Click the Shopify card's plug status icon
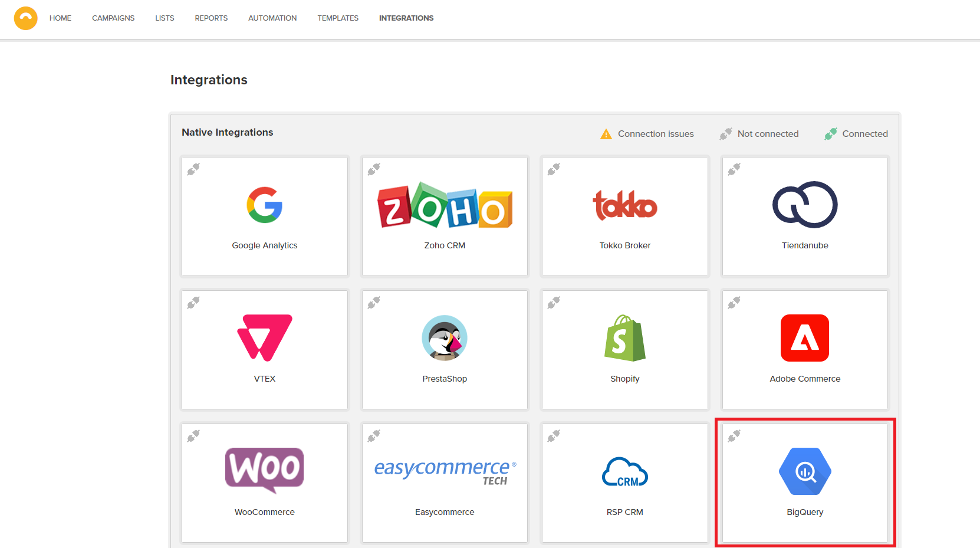The height and width of the screenshot is (548, 980). pos(554,303)
